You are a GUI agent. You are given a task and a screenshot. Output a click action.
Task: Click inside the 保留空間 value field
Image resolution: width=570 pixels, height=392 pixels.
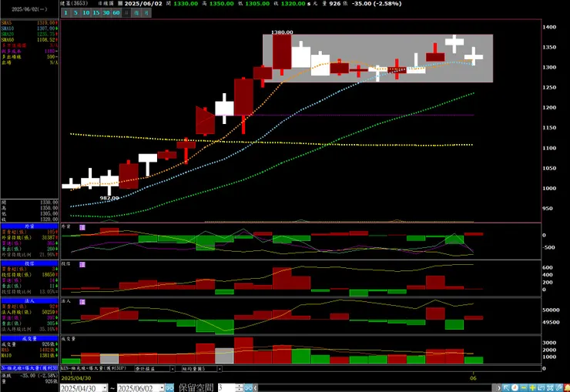coord(226,387)
